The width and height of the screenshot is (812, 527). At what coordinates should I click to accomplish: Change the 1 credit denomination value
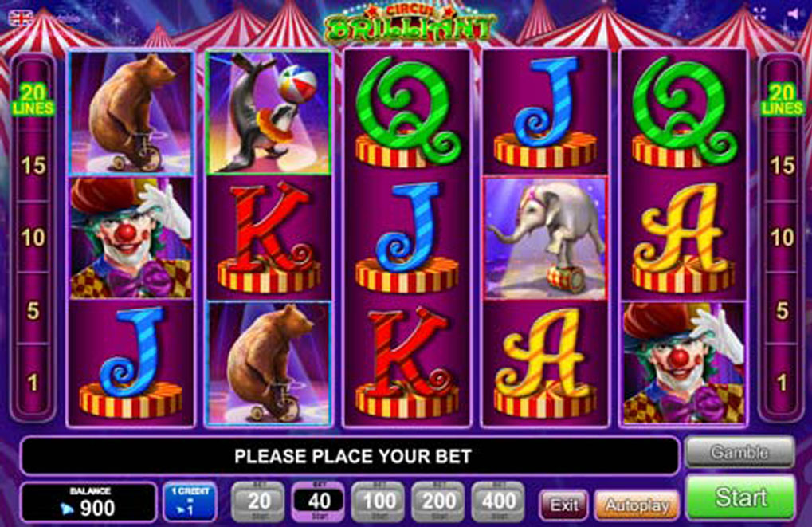click(190, 501)
